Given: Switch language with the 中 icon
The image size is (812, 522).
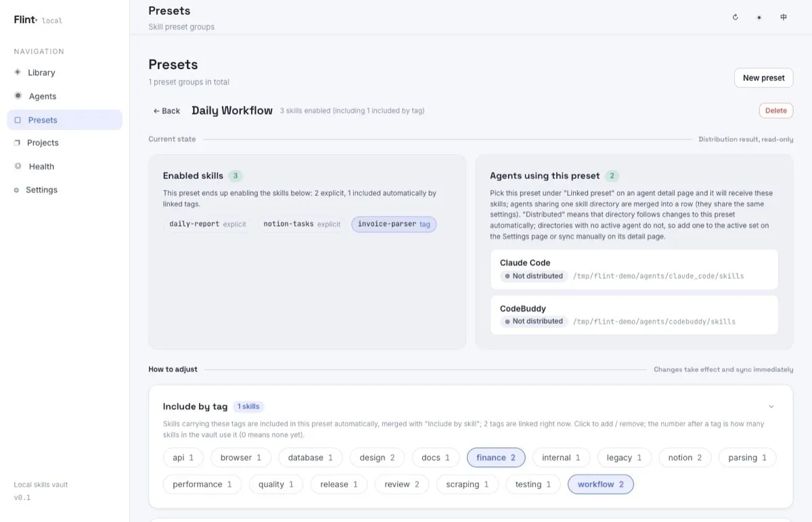Looking at the screenshot, I should point(784,18).
